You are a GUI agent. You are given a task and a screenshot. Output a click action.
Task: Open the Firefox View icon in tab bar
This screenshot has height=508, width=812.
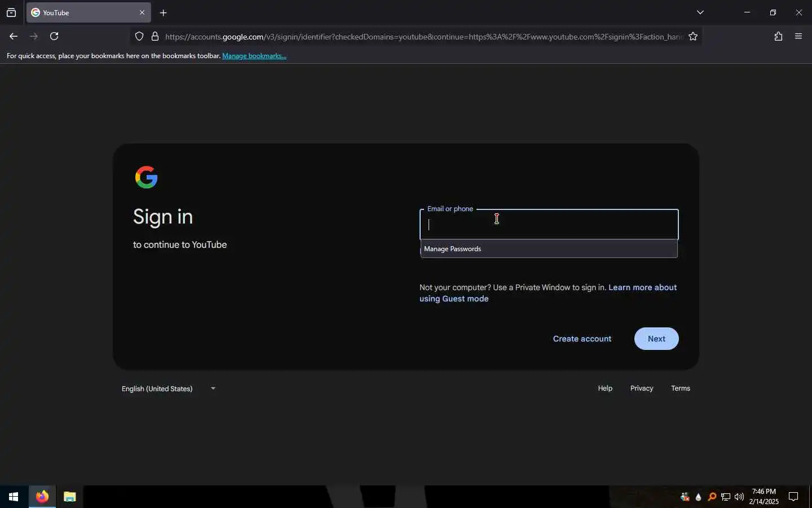[x=11, y=12]
